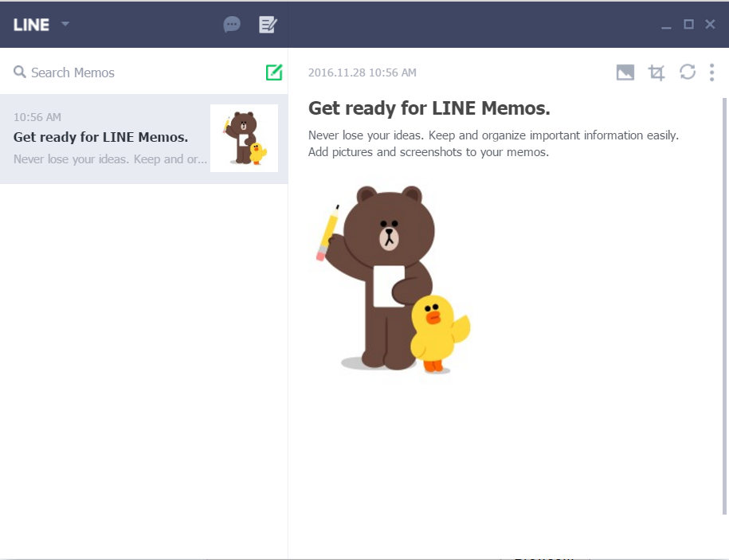Click the memo title heading in editor
The width and height of the screenshot is (729, 560).
429,108
